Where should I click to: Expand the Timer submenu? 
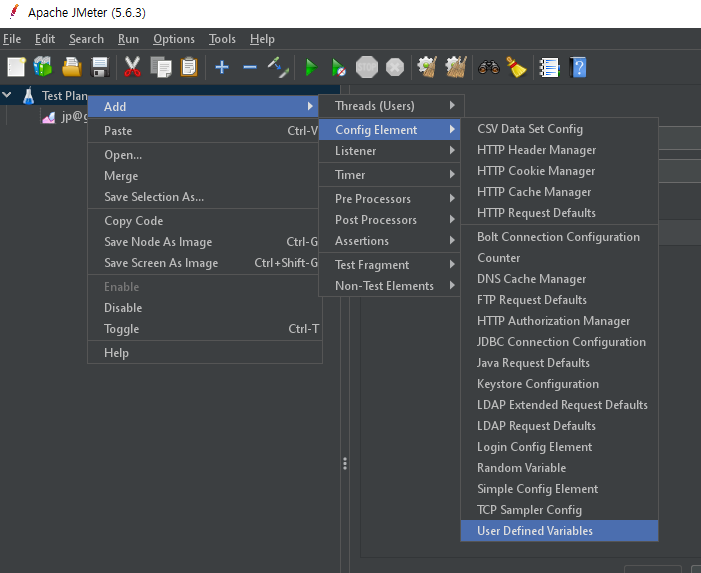pos(390,175)
